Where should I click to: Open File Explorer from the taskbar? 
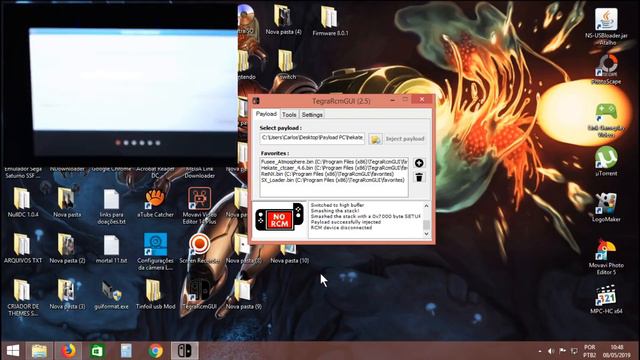(40, 351)
